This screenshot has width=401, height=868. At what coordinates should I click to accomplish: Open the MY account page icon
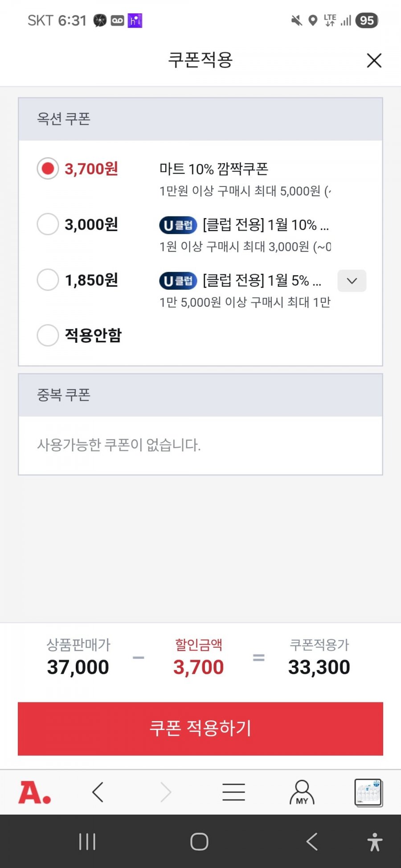302,792
